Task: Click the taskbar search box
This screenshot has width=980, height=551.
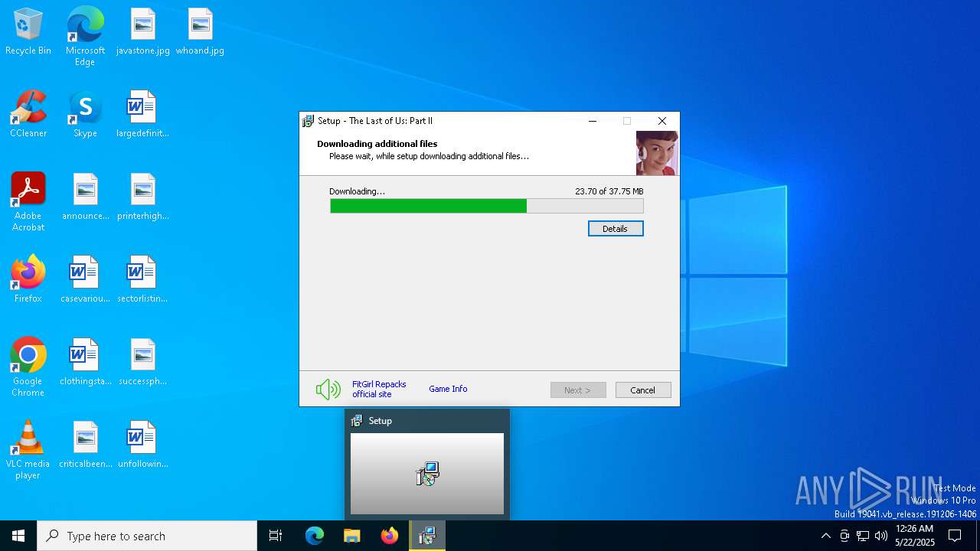Action: tap(147, 536)
